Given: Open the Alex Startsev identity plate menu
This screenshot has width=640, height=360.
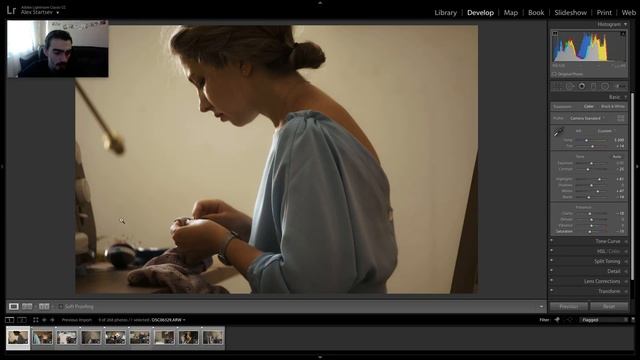Looking at the screenshot, I should point(39,13).
